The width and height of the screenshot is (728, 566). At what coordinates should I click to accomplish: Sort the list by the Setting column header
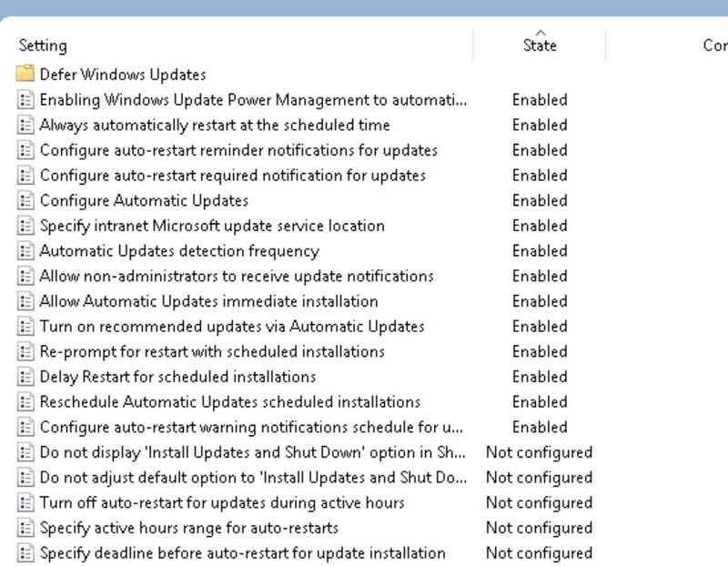tap(44, 42)
